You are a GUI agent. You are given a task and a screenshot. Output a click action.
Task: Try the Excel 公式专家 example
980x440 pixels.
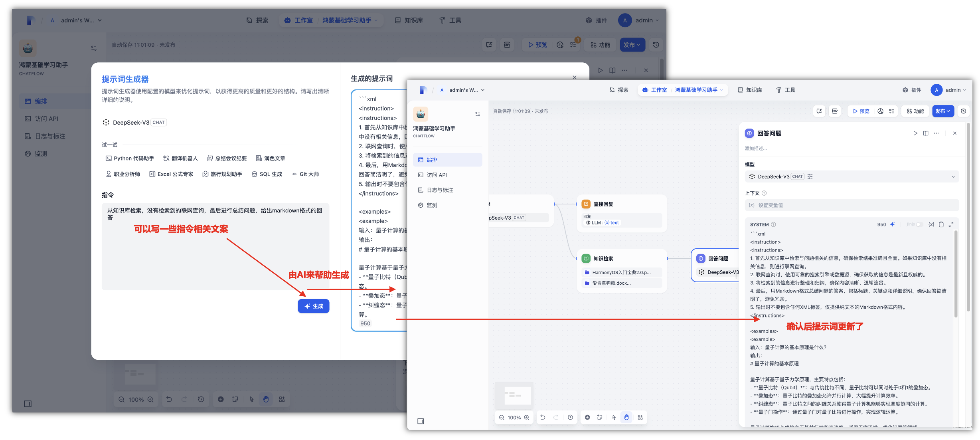tap(171, 174)
